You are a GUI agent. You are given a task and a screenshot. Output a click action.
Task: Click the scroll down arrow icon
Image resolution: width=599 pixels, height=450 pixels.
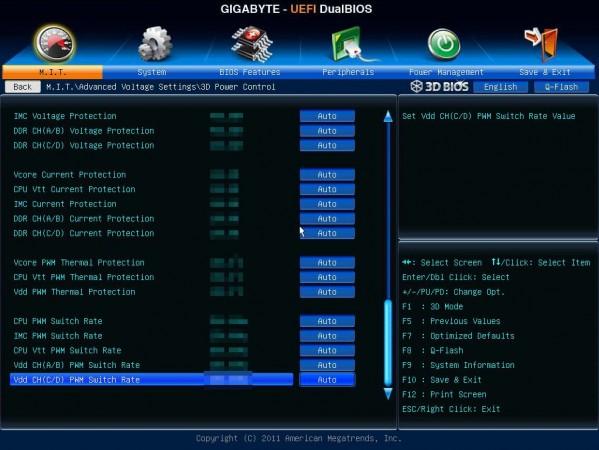click(388, 393)
